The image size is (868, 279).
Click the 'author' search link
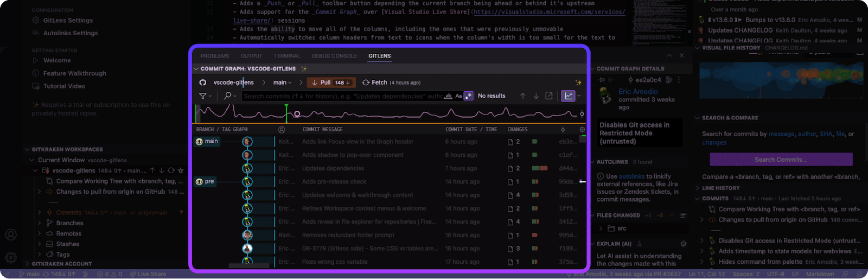(x=807, y=134)
